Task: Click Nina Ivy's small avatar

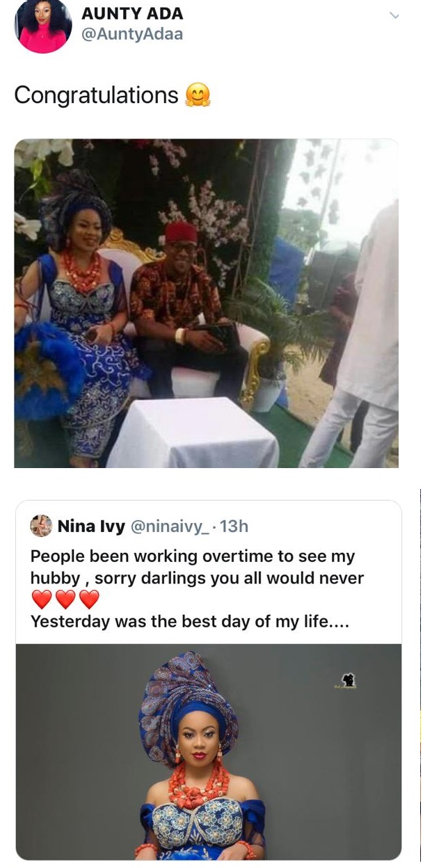Action: [41, 526]
